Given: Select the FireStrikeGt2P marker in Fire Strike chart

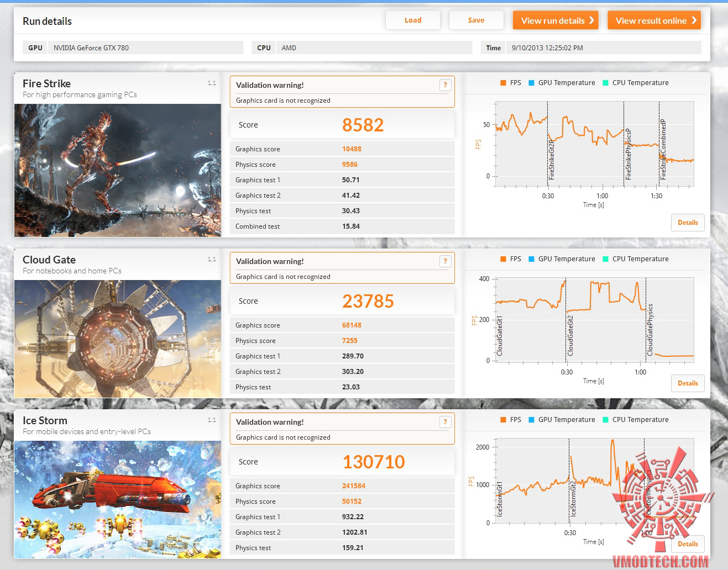Looking at the screenshot, I should (551, 160).
